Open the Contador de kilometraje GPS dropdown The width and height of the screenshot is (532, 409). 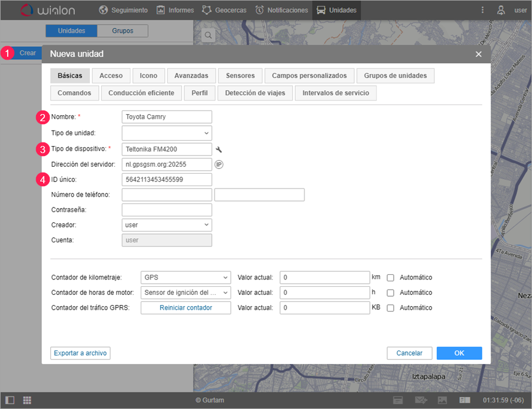coord(186,277)
